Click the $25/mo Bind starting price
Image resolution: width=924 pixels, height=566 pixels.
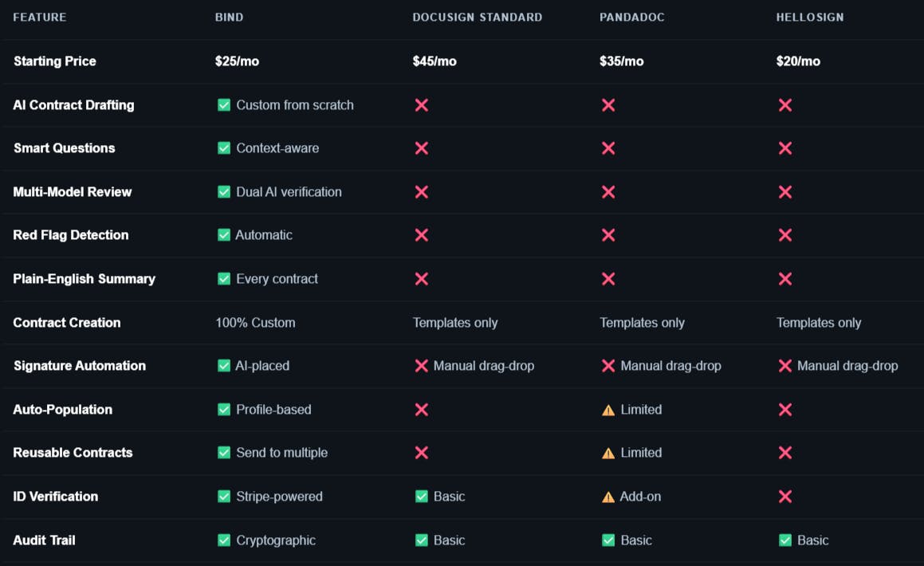click(237, 61)
